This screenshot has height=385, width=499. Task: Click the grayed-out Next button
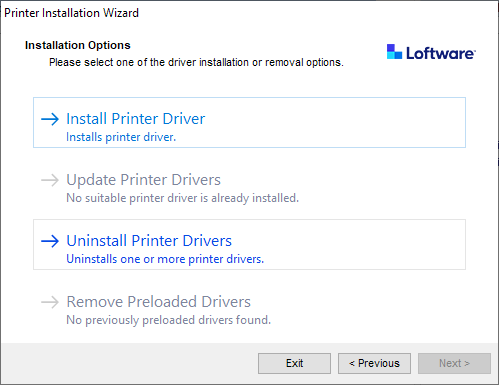[x=454, y=363]
